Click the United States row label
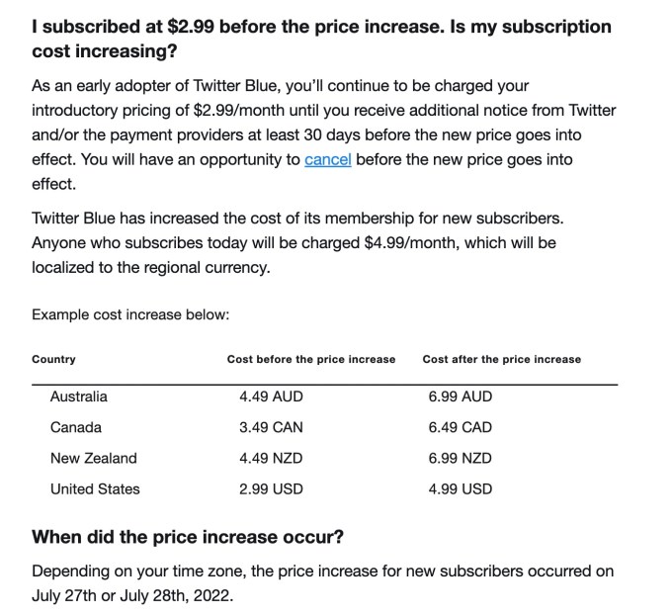This screenshot has width=672, height=616. coord(95,488)
